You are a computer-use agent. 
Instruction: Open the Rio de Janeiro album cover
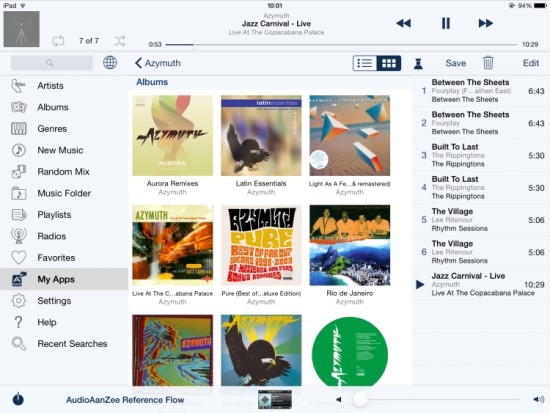point(350,245)
